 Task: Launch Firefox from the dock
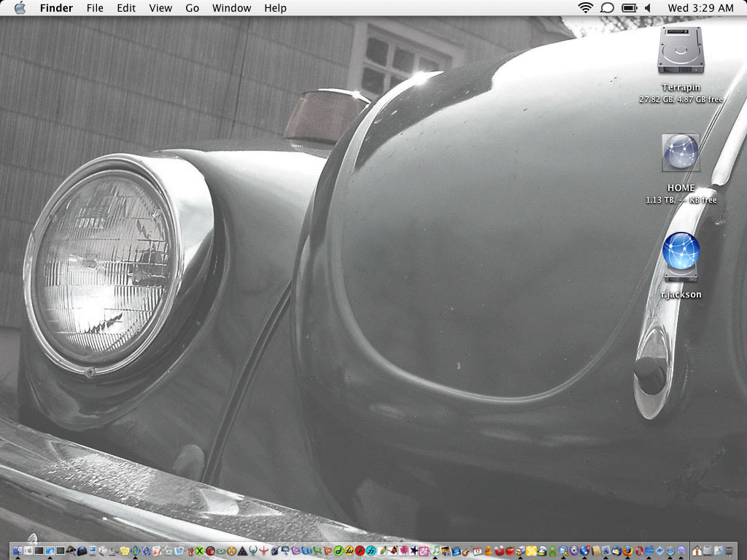tap(627, 551)
